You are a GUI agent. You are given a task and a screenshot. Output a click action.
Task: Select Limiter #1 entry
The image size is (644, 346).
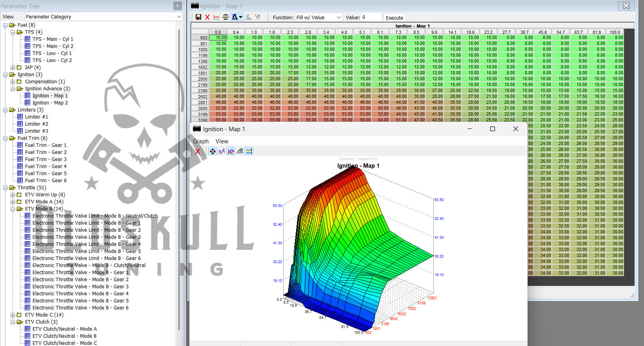[36, 117]
